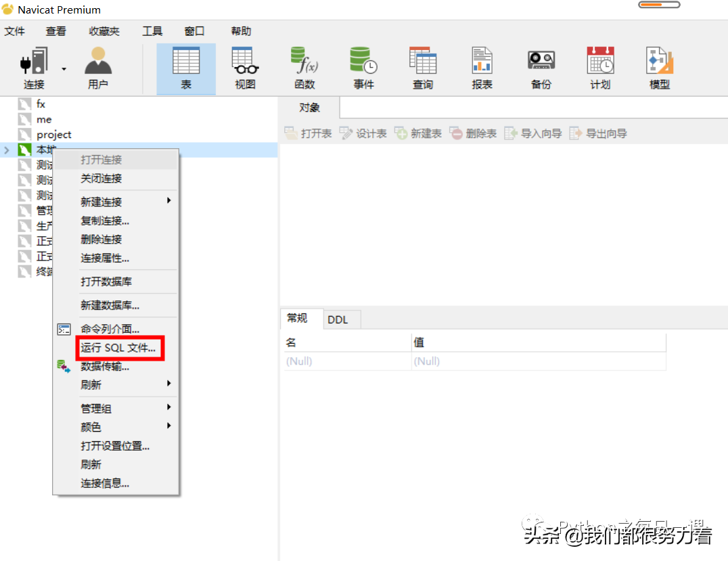This screenshot has width=728, height=561.
Task: Open the View (查看) menu
Action: pos(55,31)
